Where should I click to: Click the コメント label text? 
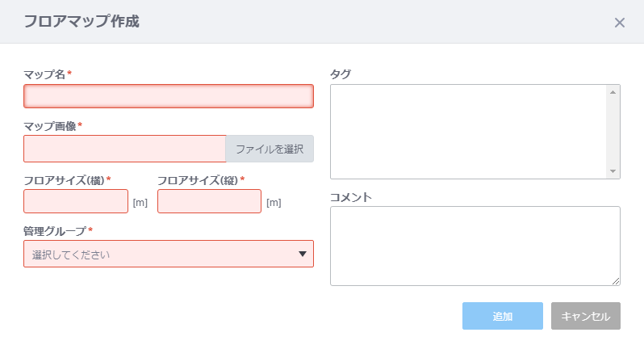point(351,197)
